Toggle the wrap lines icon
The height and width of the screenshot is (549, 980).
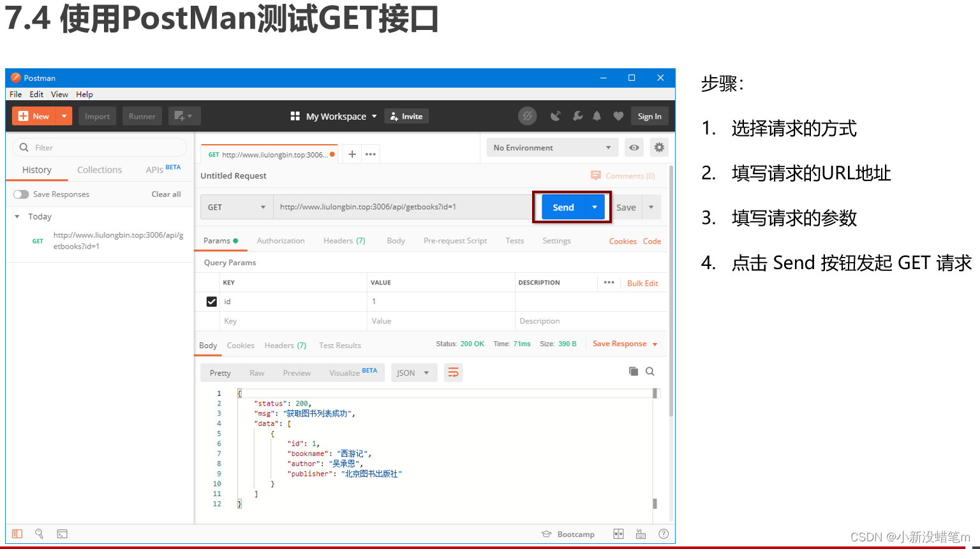[x=453, y=372]
